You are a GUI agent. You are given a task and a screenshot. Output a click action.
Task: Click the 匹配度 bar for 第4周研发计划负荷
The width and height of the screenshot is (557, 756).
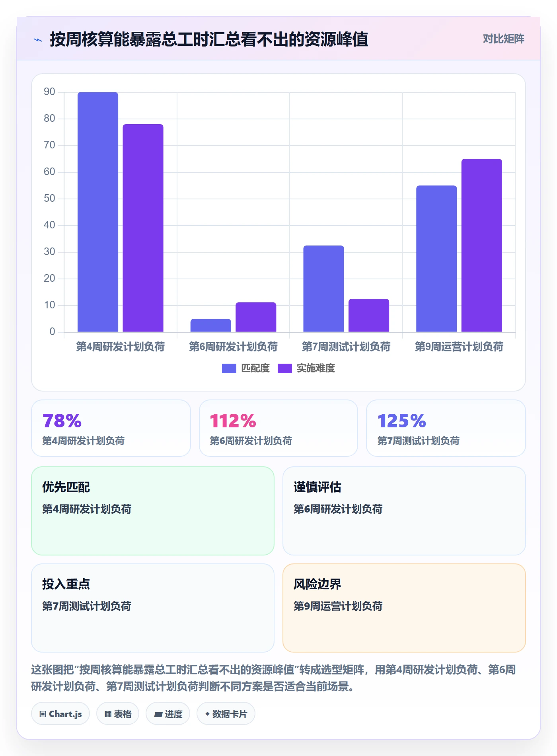coord(98,212)
